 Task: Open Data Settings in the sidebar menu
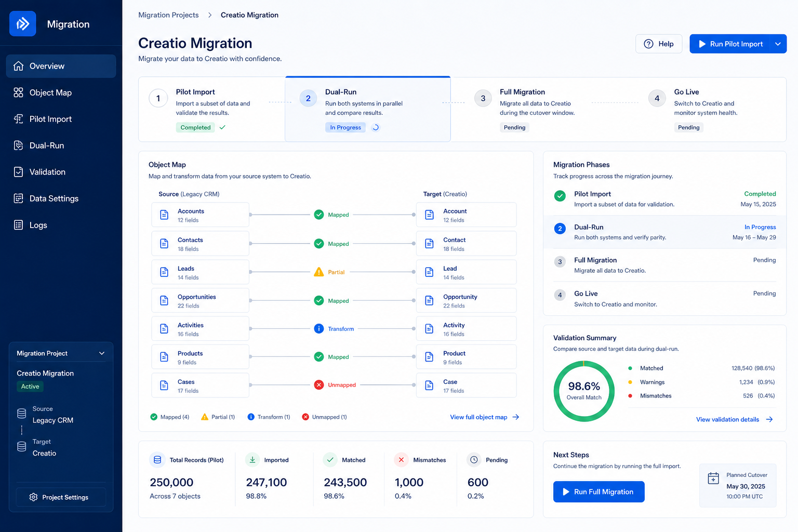coord(61,198)
